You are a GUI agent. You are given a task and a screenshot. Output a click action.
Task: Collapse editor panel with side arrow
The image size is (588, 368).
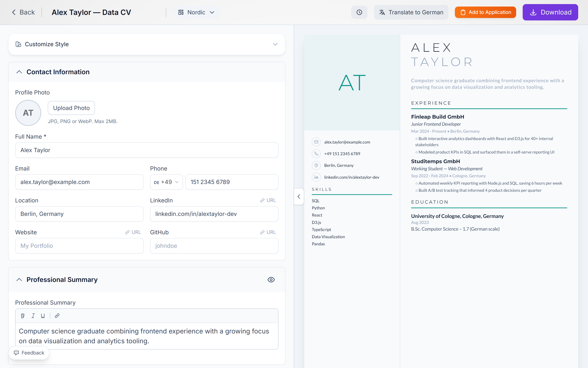click(299, 196)
